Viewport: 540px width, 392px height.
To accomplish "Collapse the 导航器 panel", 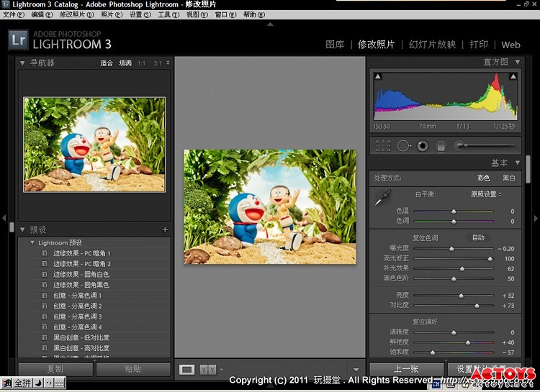I will [22, 63].
